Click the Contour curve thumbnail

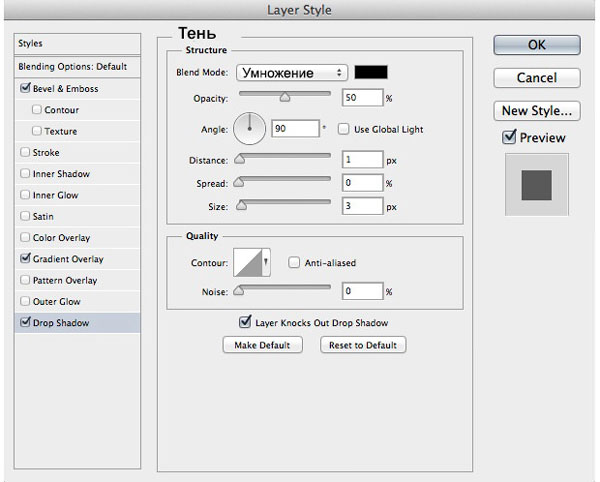(x=248, y=262)
